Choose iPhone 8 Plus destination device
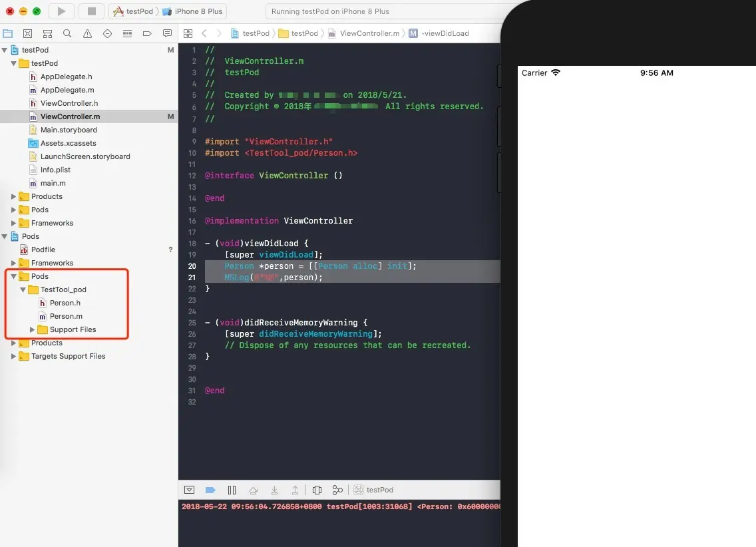The image size is (756, 547). [x=192, y=11]
